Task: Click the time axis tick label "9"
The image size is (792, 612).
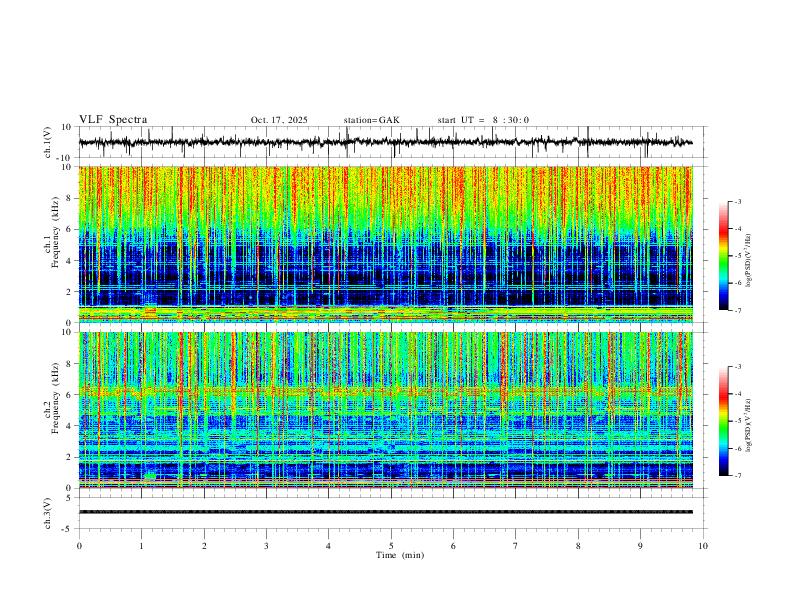Action: pyautogui.click(x=640, y=546)
